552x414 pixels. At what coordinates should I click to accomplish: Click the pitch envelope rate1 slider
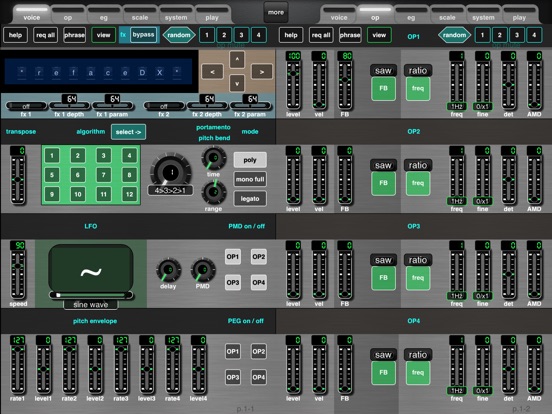[17, 369]
